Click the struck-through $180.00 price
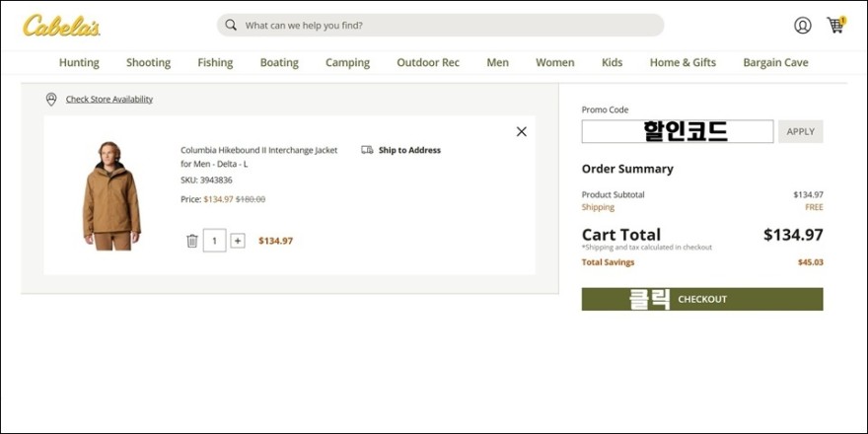 251,199
